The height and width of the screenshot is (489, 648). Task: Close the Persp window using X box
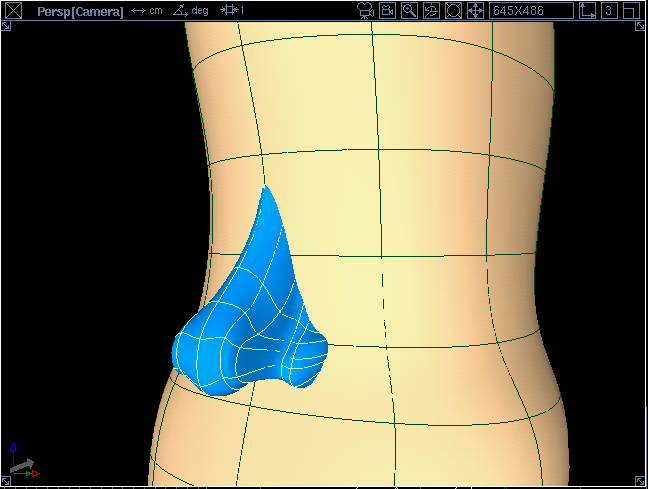click(14, 11)
